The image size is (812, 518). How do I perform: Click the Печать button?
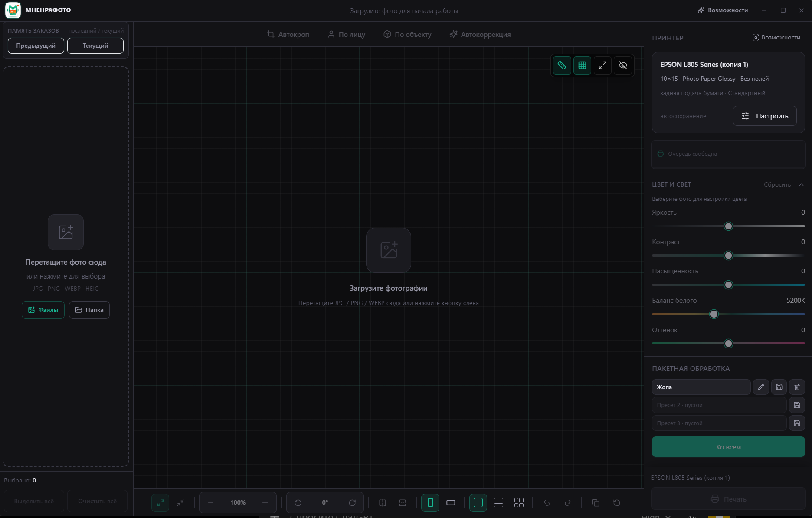point(728,499)
